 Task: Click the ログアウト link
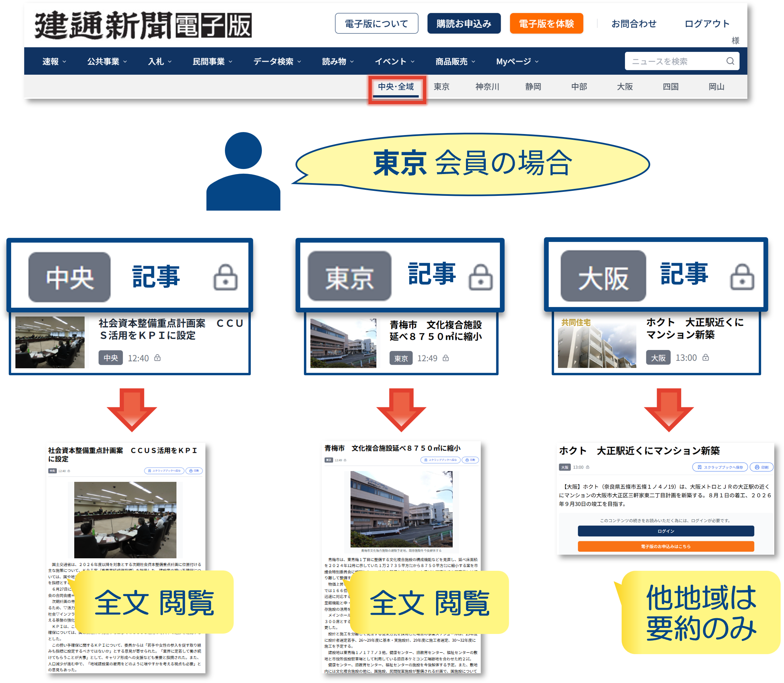pos(707,24)
